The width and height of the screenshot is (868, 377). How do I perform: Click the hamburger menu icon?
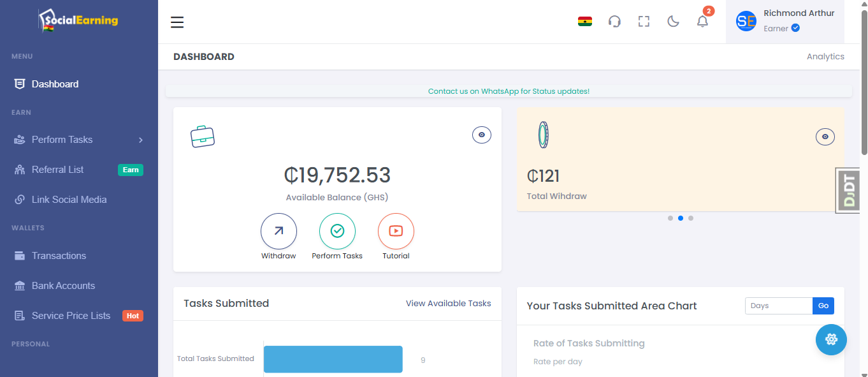coord(177,22)
